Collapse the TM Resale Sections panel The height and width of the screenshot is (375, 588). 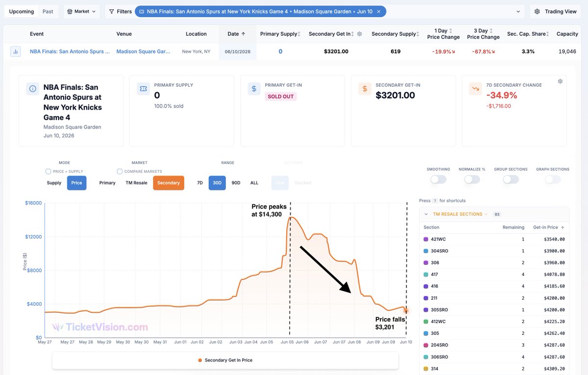click(x=426, y=214)
